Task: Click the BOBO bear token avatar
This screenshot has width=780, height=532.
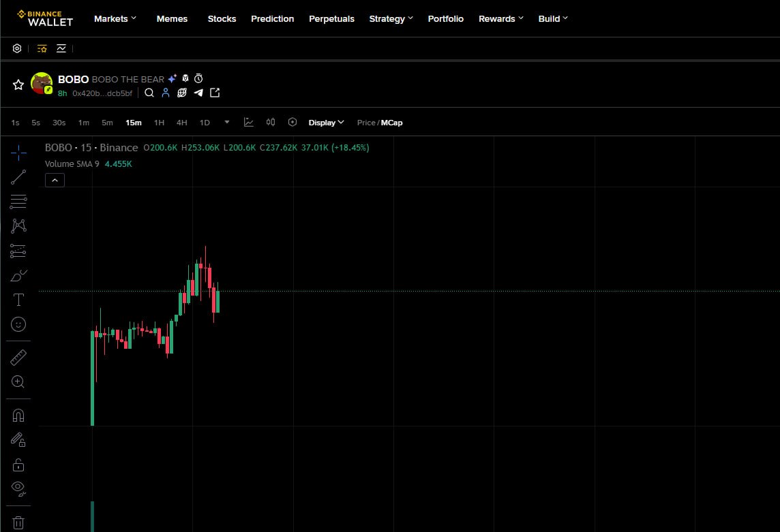Action: pos(42,83)
